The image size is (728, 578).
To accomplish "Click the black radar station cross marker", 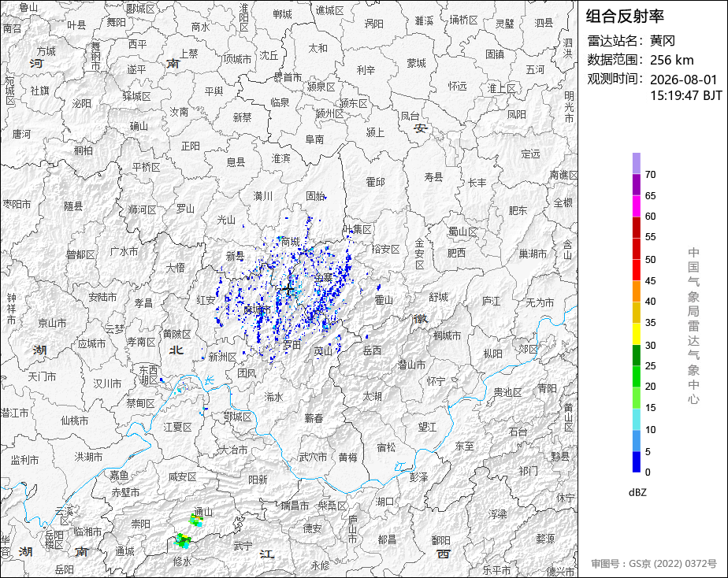I will tap(288, 290).
